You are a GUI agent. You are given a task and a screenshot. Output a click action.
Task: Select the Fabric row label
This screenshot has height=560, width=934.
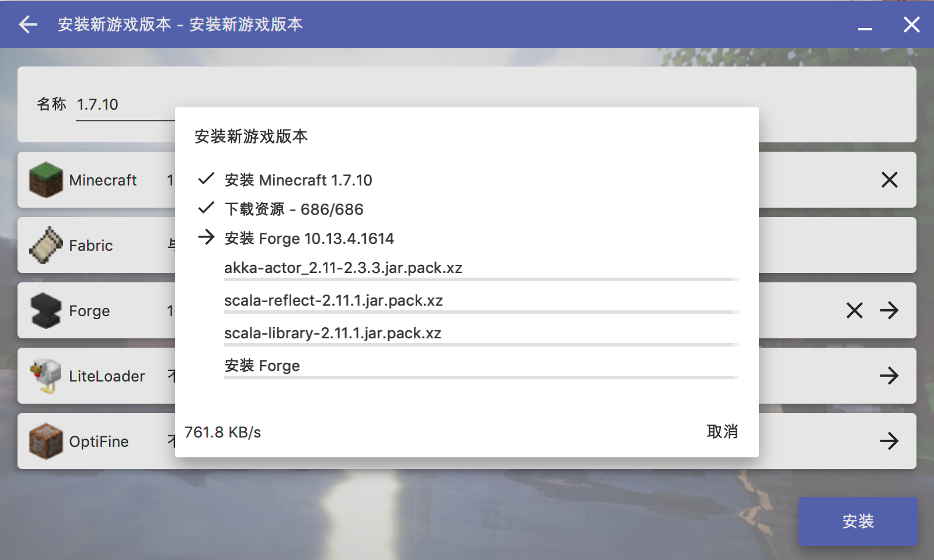pyautogui.click(x=91, y=246)
